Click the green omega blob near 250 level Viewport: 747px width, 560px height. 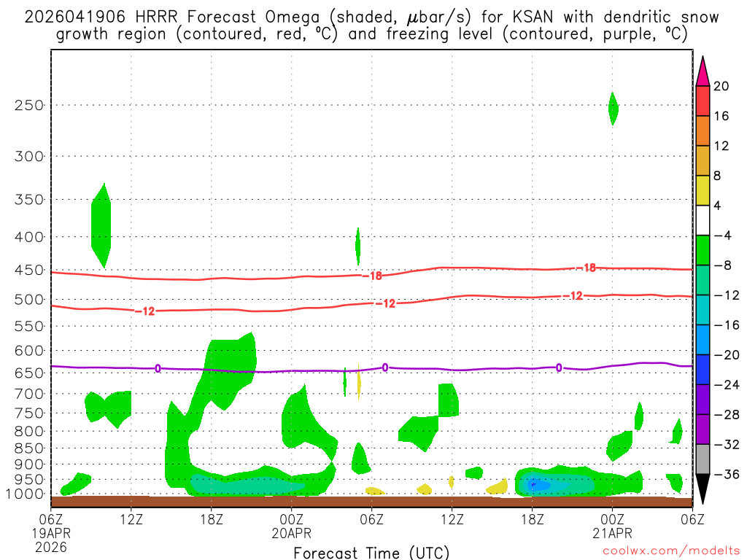click(x=613, y=109)
